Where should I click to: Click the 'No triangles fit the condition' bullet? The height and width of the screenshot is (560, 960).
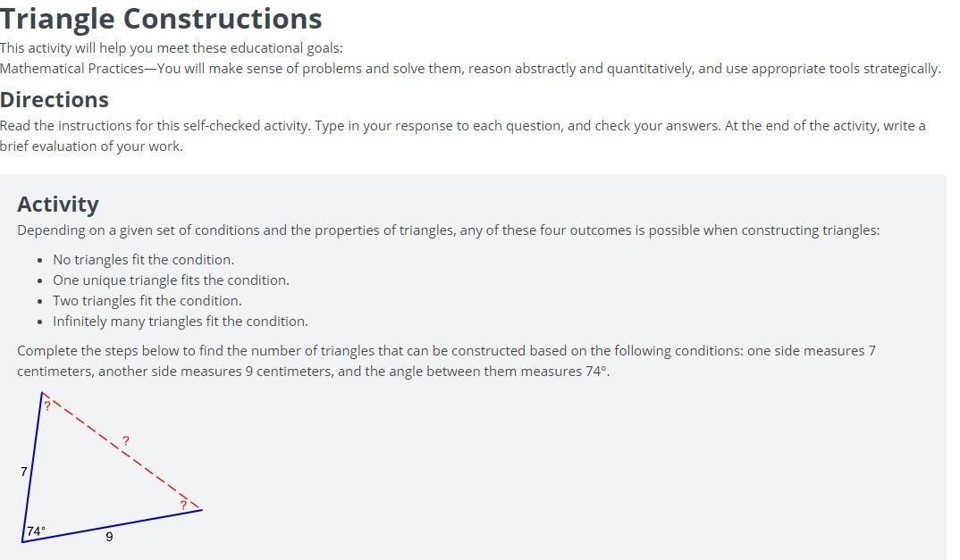pos(143,260)
